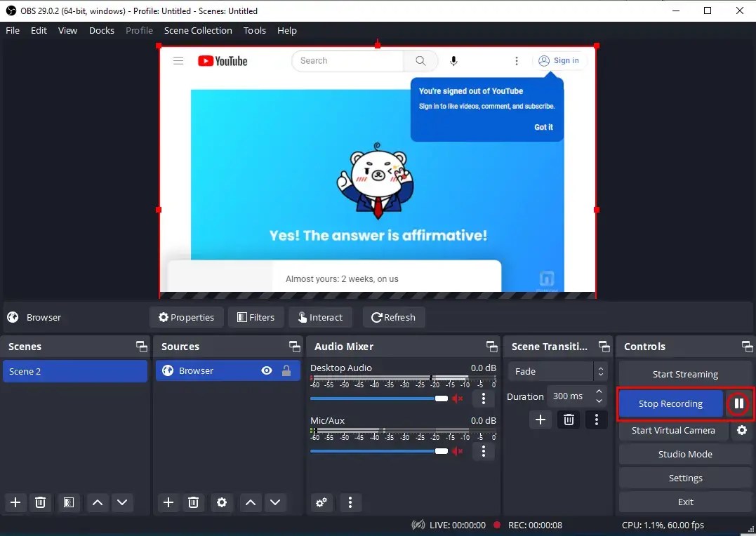The width and height of the screenshot is (756, 536).
Task: Open Filters for the Browser source
Action: pos(256,317)
